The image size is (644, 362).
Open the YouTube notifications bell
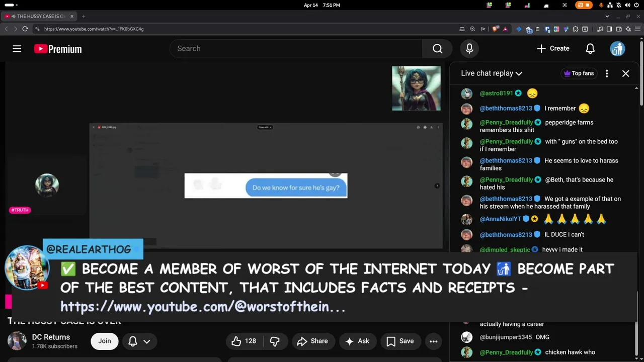coord(590,49)
